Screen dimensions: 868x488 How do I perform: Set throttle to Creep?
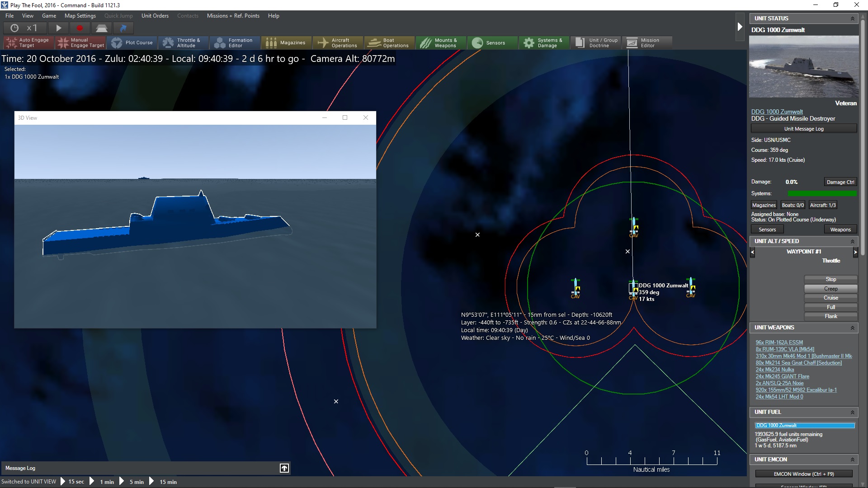click(831, 289)
